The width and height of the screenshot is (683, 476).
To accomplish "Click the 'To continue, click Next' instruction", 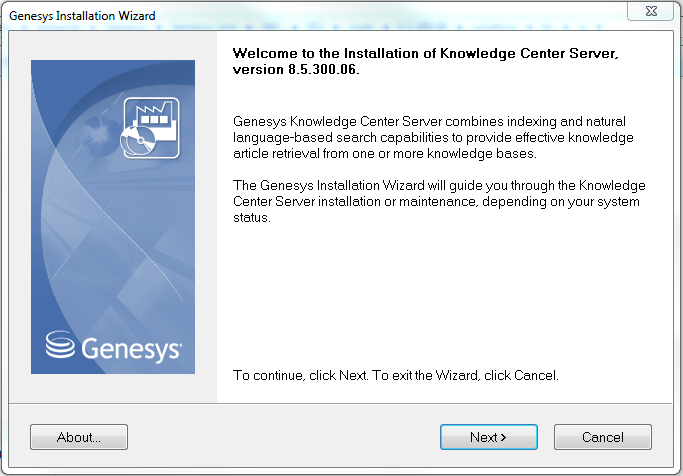I will tap(395, 376).
